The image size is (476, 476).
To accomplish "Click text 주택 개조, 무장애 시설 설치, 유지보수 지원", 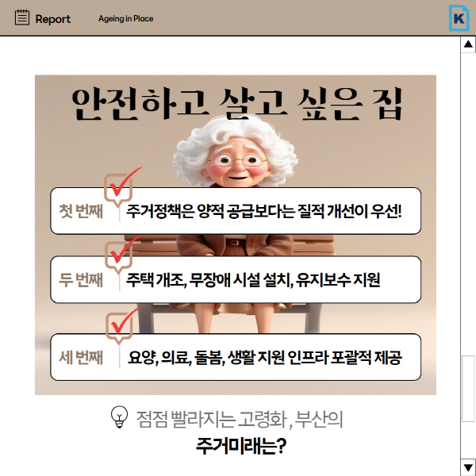I will pyautogui.click(x=253, y=280).
